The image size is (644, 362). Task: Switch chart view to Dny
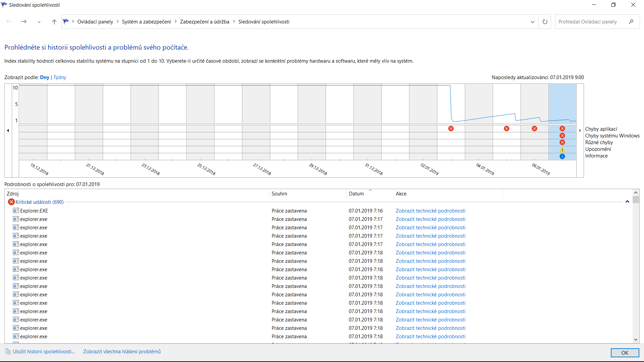click(45, 77)
